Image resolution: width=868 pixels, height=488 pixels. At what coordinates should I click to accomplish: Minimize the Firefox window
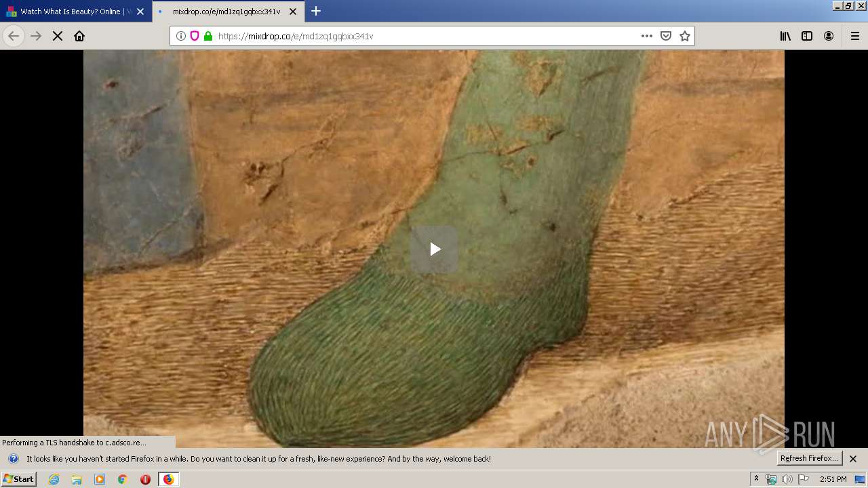[x=837, y=5]
